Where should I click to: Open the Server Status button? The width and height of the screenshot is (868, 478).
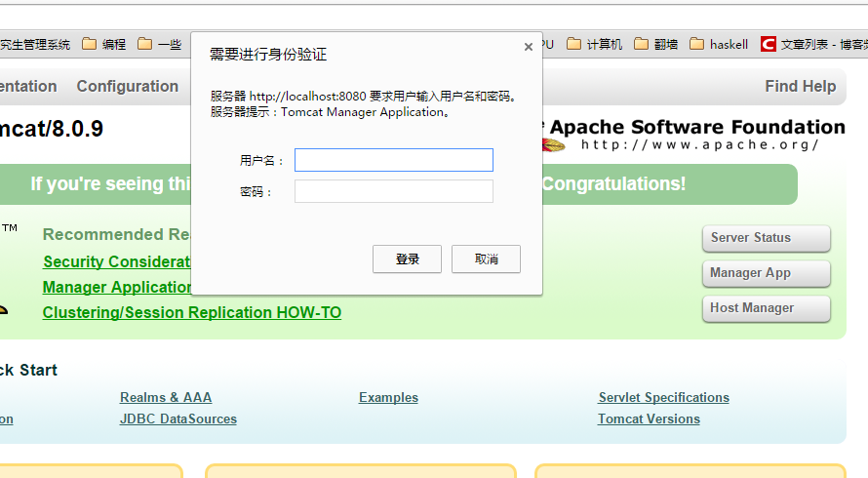point(767,238)
